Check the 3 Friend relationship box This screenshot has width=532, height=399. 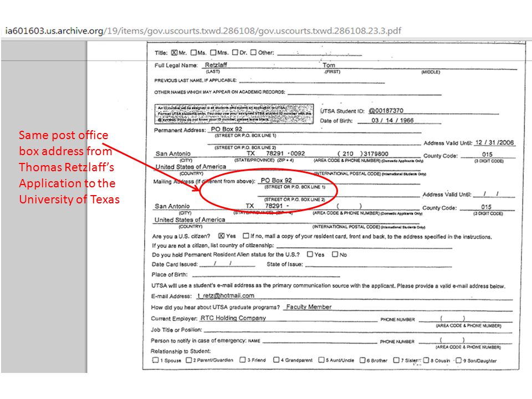click(242, 360)
